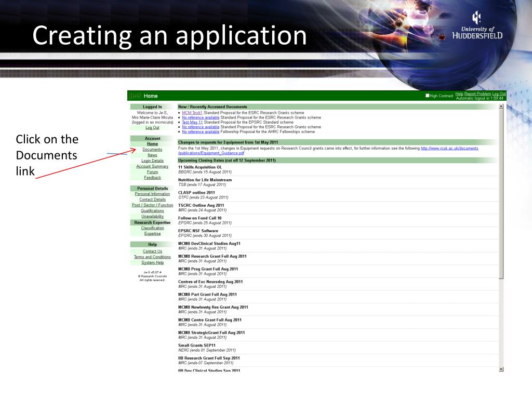The image size is (532, 399).
Task: Open the News link in the Account menu
Action: (152, 155)
